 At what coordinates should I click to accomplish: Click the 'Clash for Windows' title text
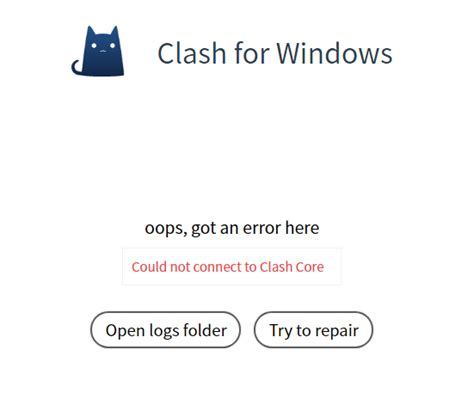pos(275,53)
